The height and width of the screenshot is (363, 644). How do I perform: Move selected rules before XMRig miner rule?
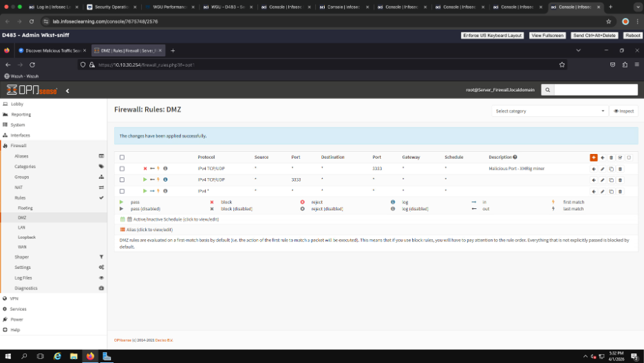click(594, 168)
